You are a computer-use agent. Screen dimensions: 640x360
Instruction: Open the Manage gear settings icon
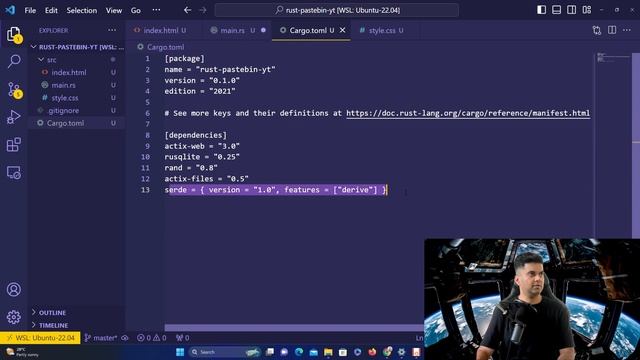14,317
